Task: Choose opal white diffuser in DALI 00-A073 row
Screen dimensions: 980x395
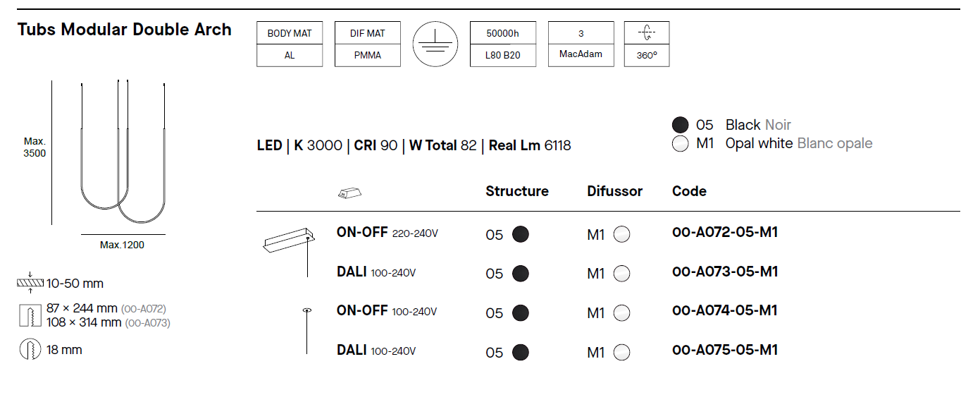Action: point(621,274)
